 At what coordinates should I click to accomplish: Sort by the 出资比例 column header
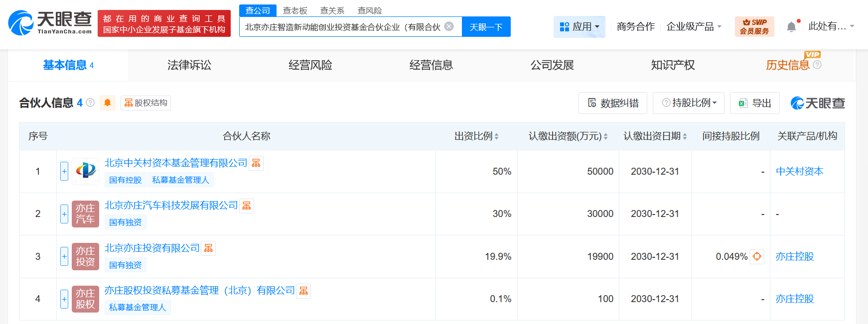pyautogui.click(x=476, y=136)
